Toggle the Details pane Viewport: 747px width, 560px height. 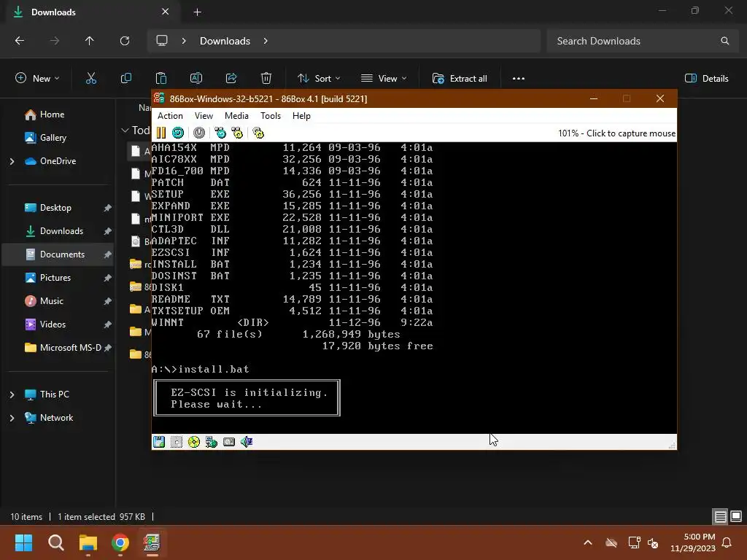[706, 79]
